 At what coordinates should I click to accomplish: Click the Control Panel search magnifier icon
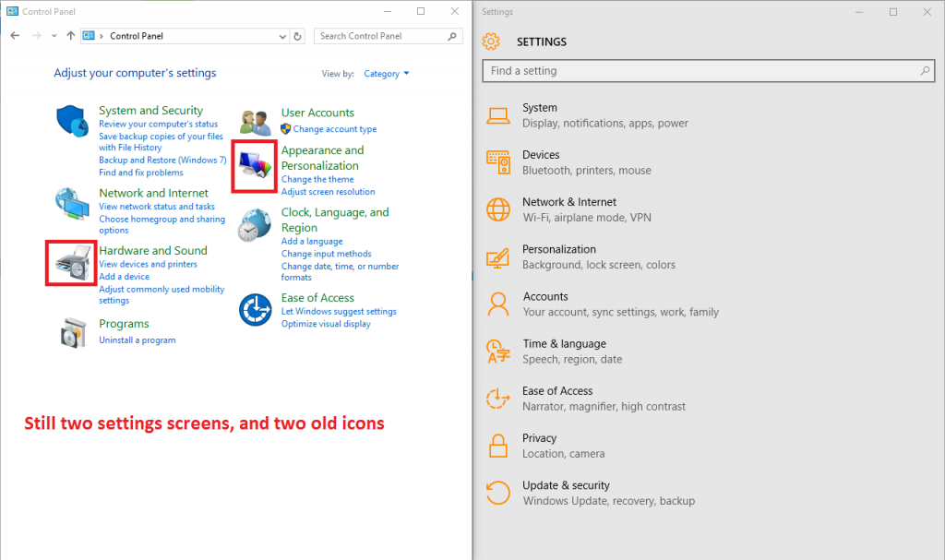point(452,36)
